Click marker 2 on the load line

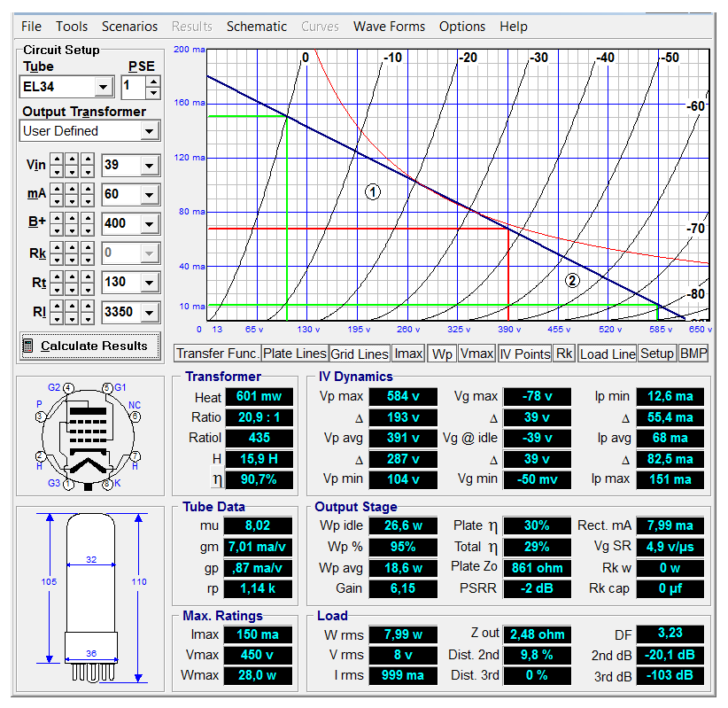click(x=572, y=281)
